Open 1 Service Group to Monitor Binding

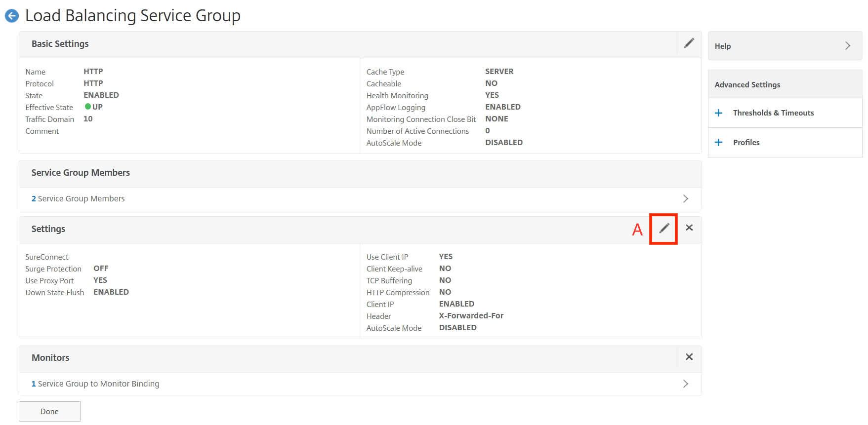click(95, 384)
